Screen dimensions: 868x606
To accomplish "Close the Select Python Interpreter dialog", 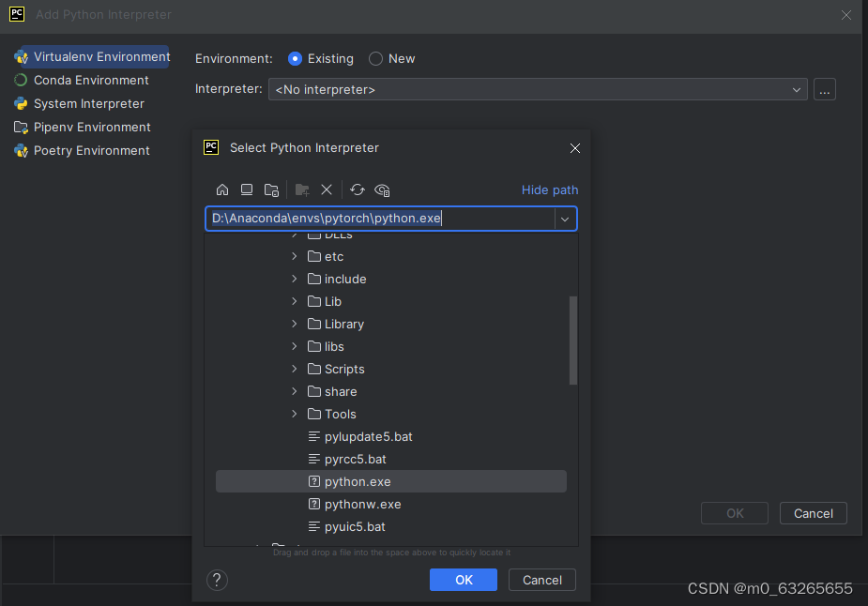I will tap(575, 148).
